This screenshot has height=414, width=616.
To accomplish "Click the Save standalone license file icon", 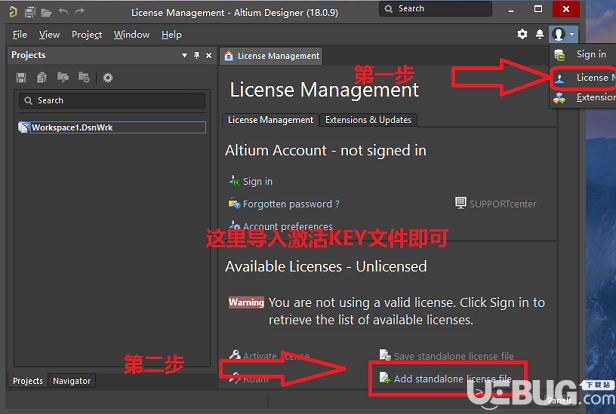I will tap(385, 355).
